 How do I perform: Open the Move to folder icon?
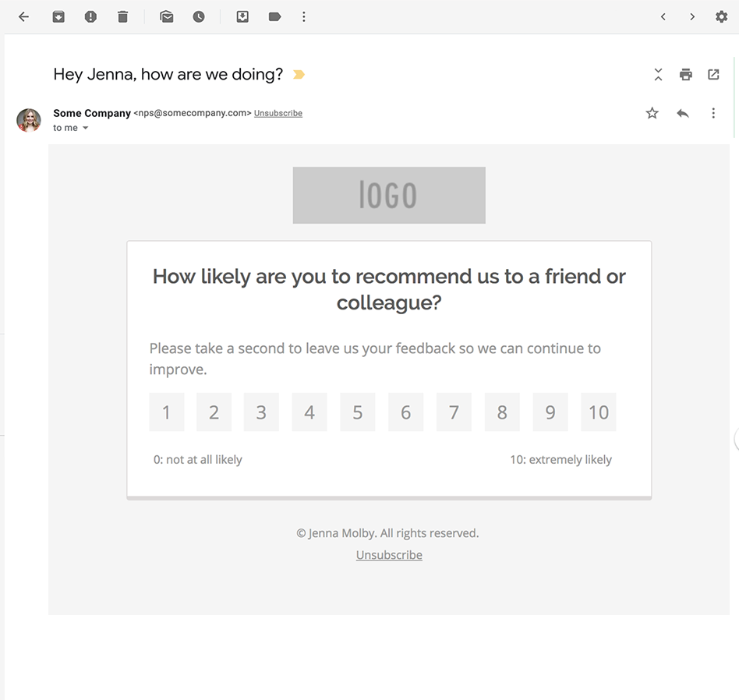(x=242, y=16)
